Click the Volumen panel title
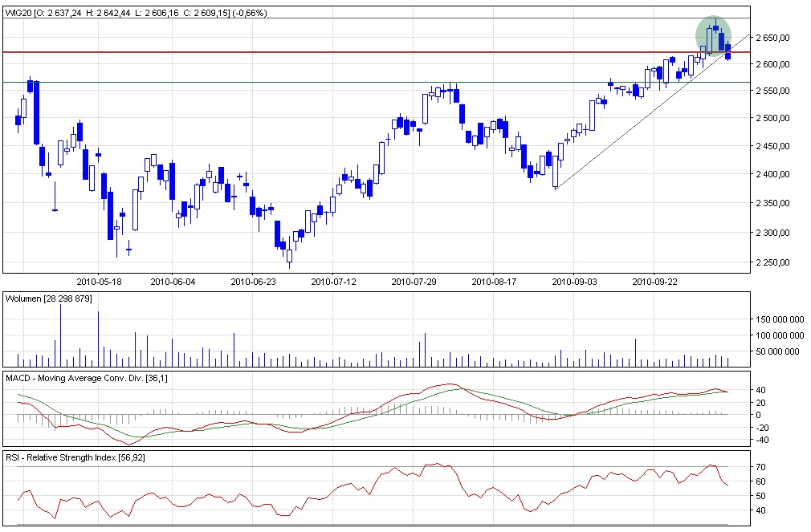 pyautogui.click(x=48, y=298)
